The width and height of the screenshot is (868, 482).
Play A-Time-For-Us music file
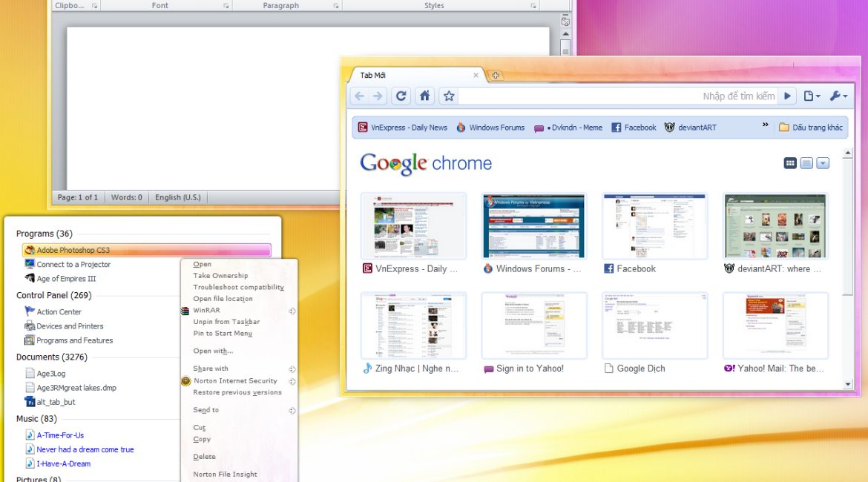[55, 435]
